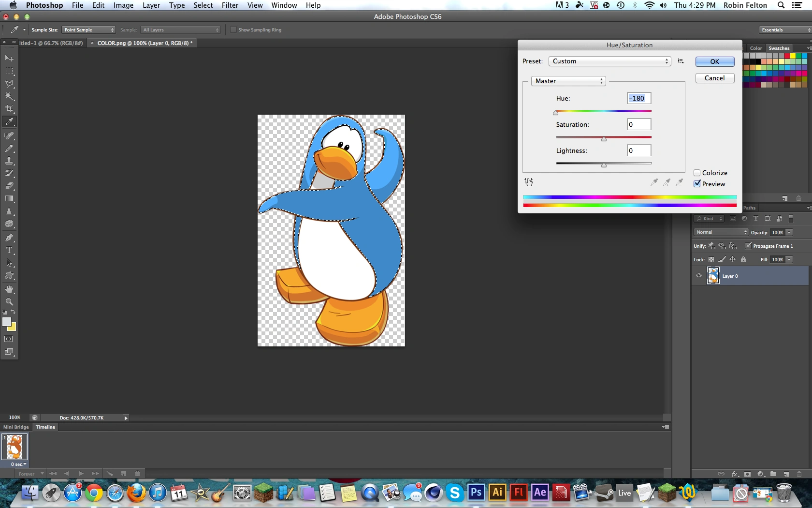
Task: Uncheck the Preview checkbox
Action: click(x=697, y=184)
